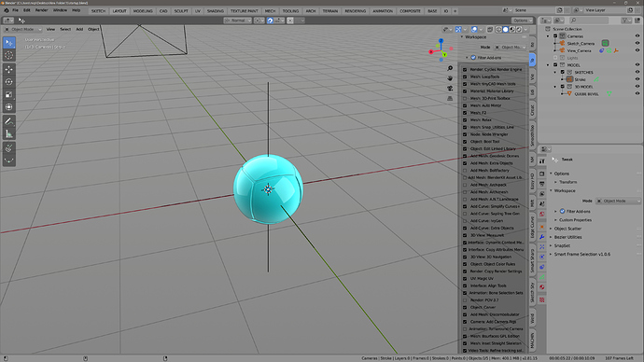Select the 3D Cursor tool
Image resolution: width=644 pixels, height=362 pixels.
tap(9, 55)
